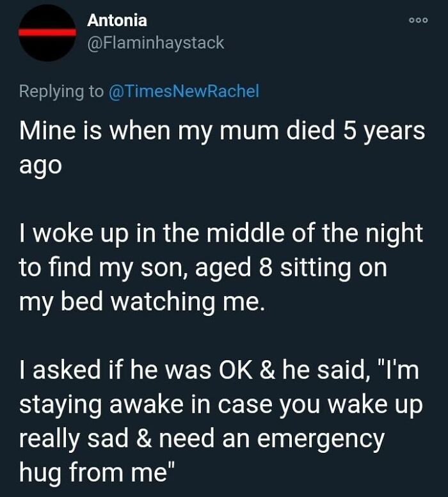Open the three-dot more options menu

click(x=417, y=19)
